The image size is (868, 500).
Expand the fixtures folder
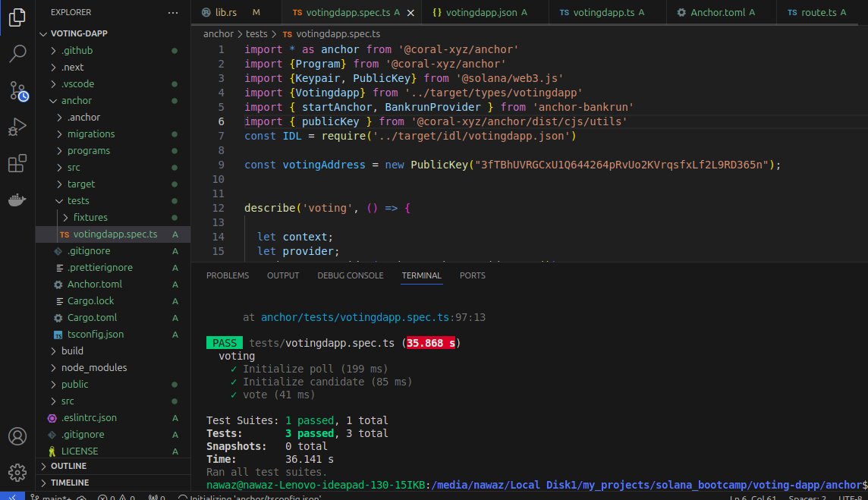65,218
